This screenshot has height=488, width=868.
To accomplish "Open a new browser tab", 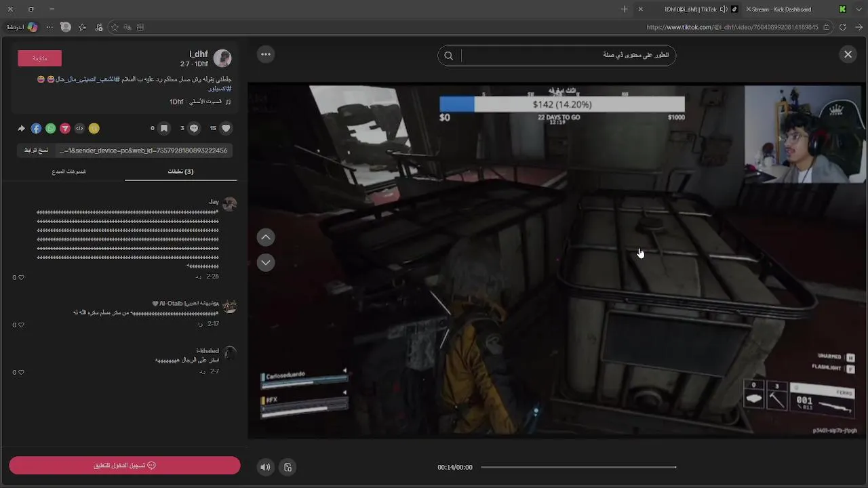I will 625,9.
